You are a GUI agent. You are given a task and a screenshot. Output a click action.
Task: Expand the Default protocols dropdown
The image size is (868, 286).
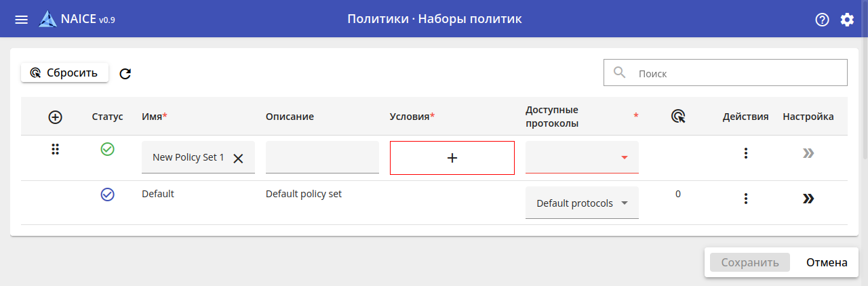click(582, 203)
